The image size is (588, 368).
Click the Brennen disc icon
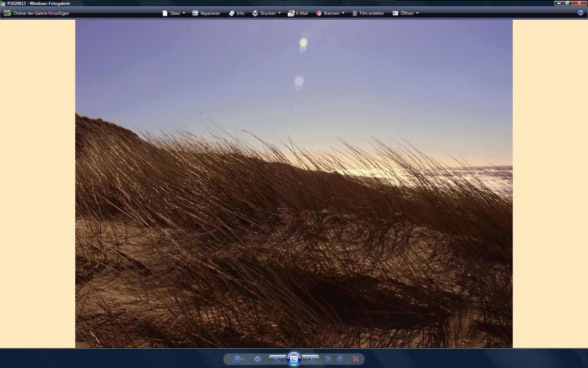319,13
